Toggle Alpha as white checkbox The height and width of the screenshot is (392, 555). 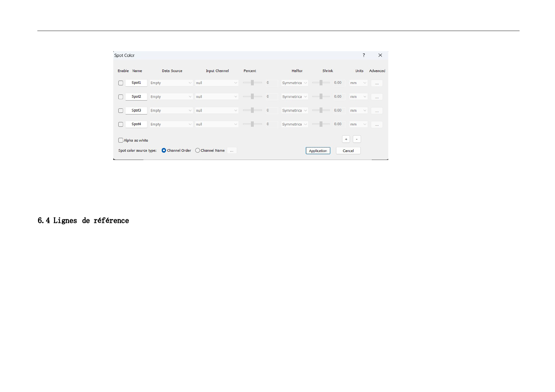pos(121,140)
